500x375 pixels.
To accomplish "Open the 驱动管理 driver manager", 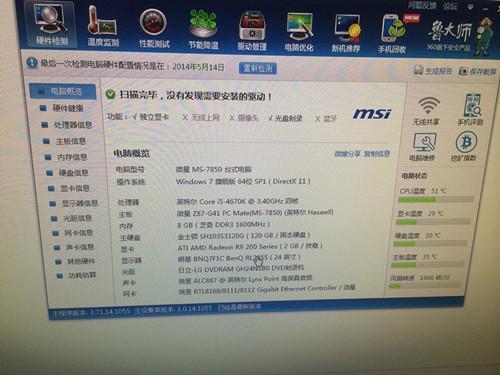I will (x=252, y=31).
